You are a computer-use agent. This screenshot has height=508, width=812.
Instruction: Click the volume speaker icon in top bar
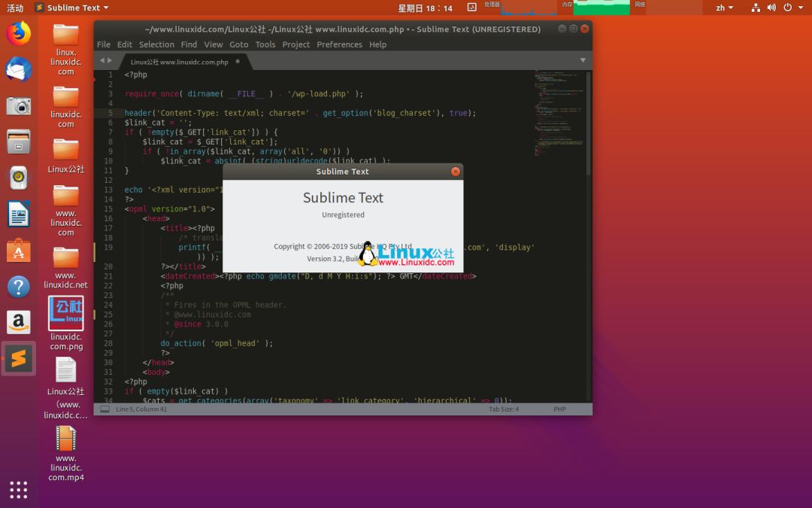(x=771, y=8)
